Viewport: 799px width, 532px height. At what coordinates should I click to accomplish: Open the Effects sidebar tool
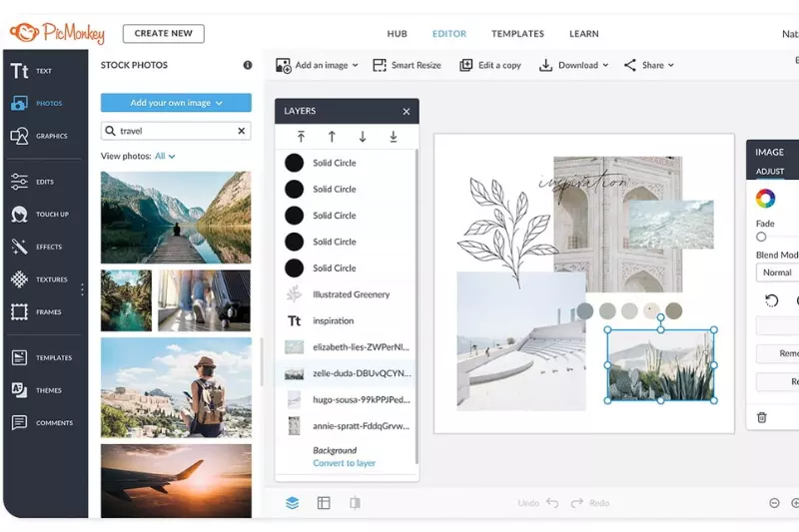(x=36, y=247)
